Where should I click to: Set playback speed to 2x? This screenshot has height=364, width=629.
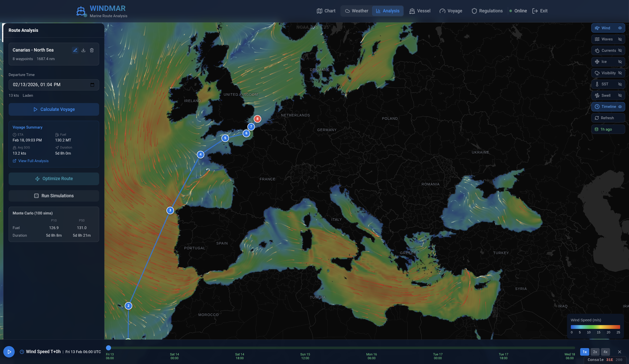tap(595, 352)
